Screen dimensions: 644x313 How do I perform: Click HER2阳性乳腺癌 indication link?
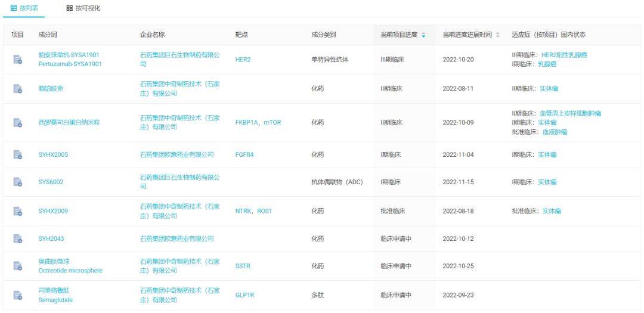tap(564, 55)
